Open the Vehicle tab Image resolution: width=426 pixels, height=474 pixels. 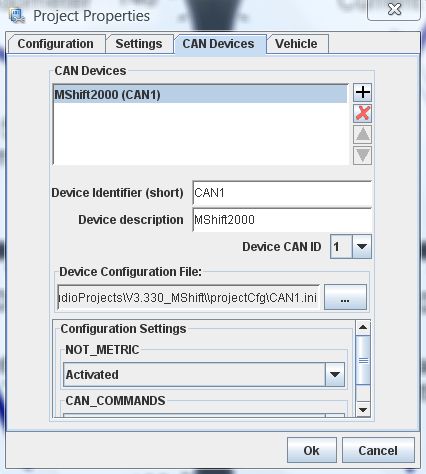(296, 44)
